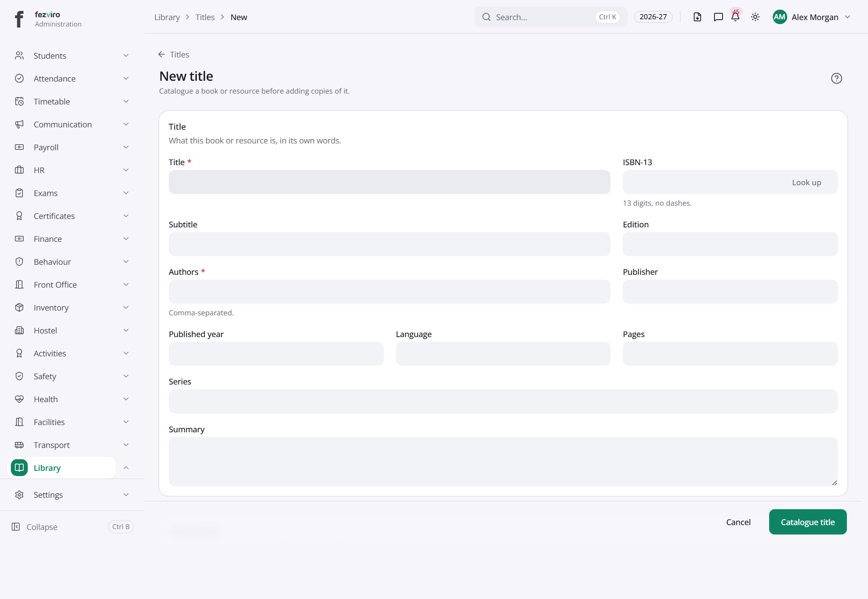Click the fezviro logo
Screen dimensions: 868x599
tap(19, 19)
